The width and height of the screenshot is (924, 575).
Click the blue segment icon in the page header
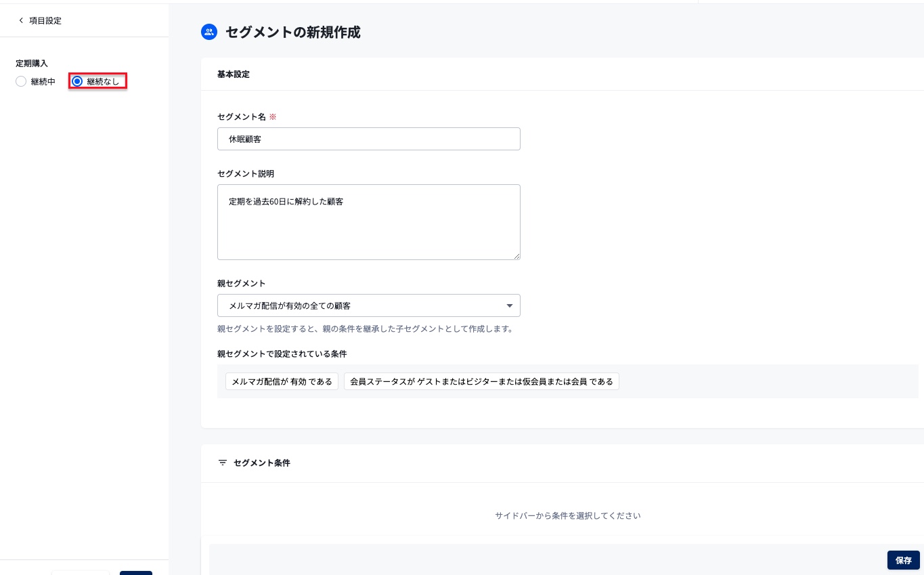[x=209, y=32]
